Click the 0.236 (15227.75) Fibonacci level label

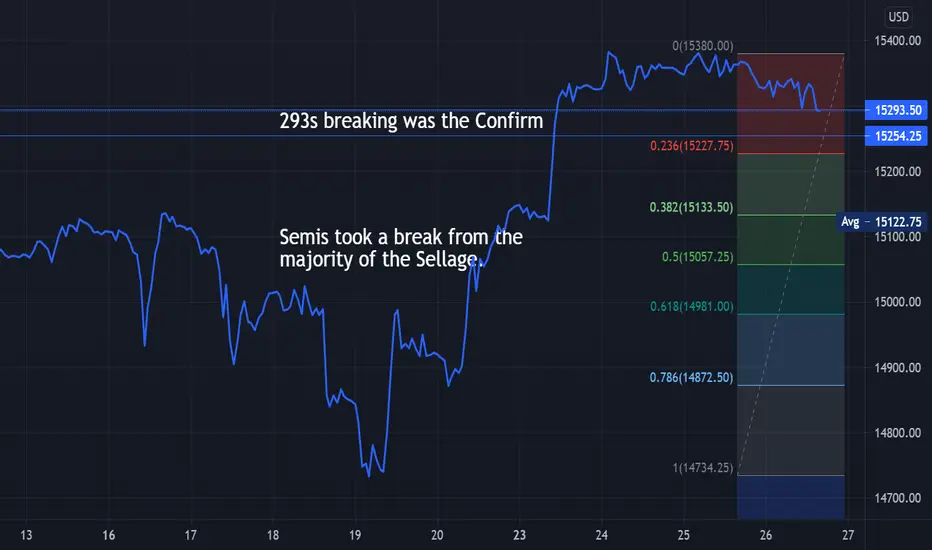692,146
